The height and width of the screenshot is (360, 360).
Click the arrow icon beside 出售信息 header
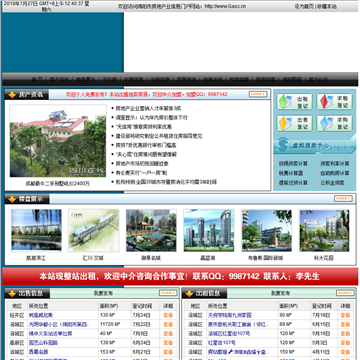point(12,294)
